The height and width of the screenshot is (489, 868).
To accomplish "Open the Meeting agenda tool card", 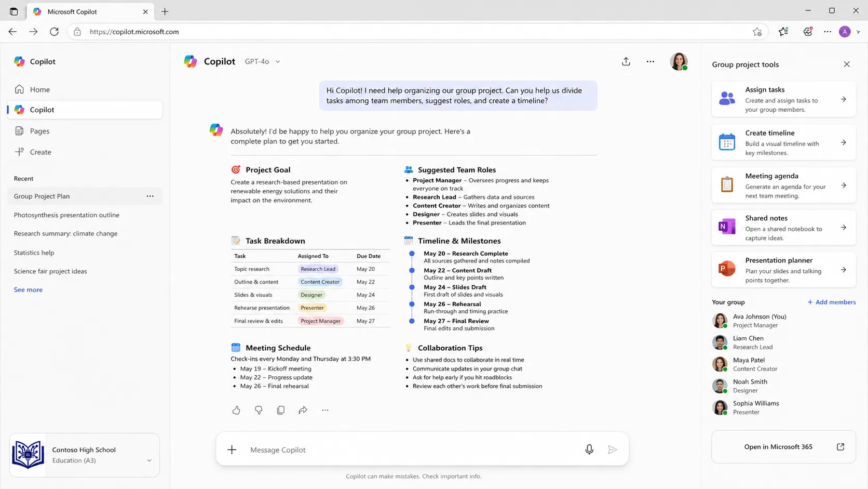I will point(783,186).
